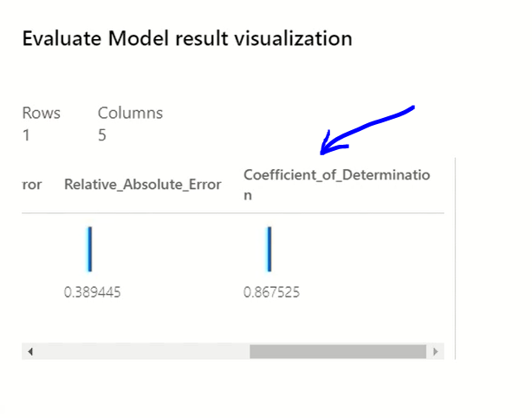Viewport: 532px width, 418px height.
Task: Select the value 0.389445 cell
Action: coord(93,292)
